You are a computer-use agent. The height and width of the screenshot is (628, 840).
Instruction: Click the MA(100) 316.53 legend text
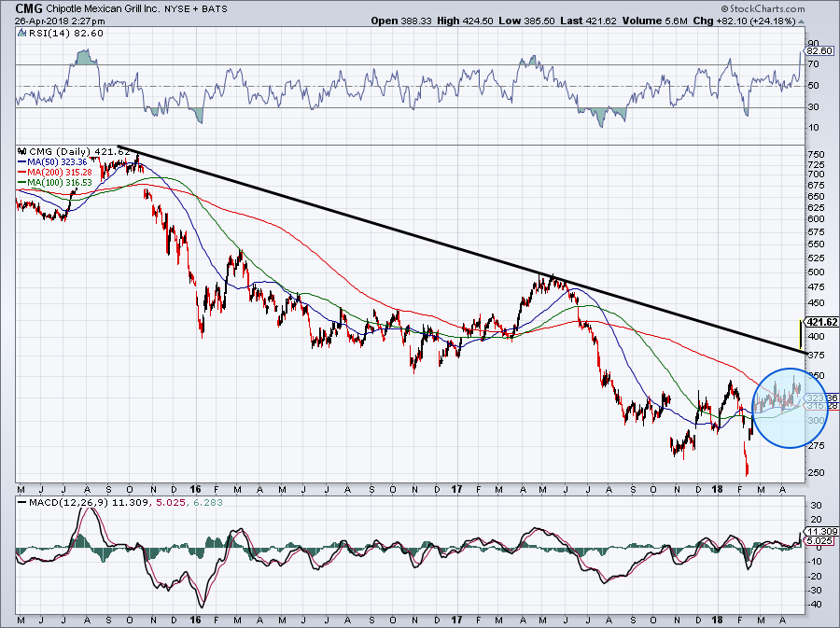60,183
